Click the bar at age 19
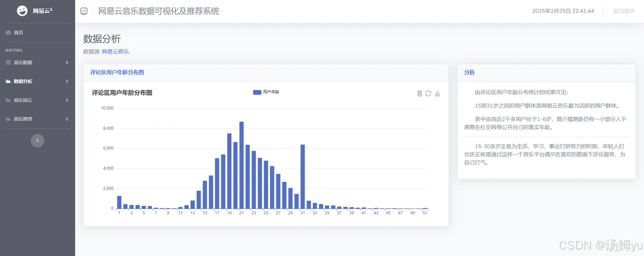This screenshot has width=644, height=256. 229,171
